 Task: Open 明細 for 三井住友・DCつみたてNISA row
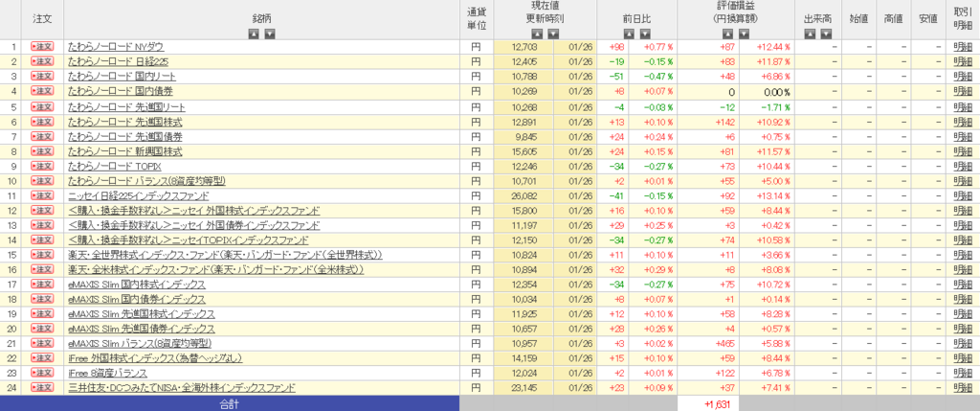click(963, 388)
